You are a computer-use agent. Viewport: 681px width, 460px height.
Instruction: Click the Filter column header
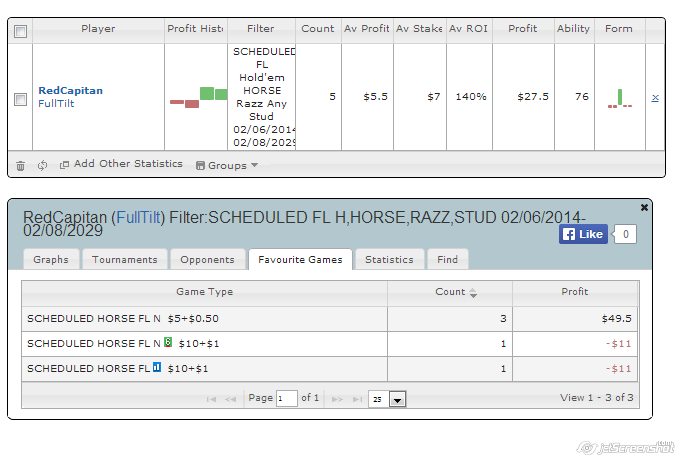coord(261,29)
